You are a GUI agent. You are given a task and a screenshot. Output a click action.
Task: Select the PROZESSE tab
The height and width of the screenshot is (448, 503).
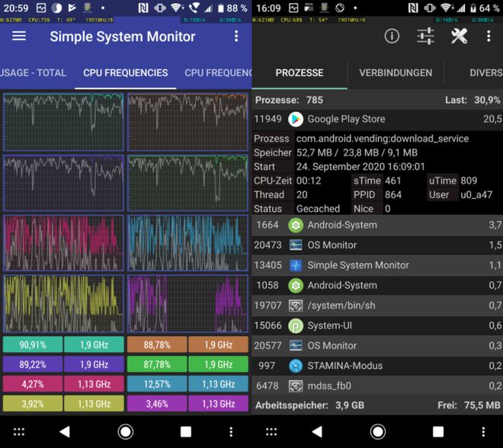pyautogui.click(x=300, y=73)
